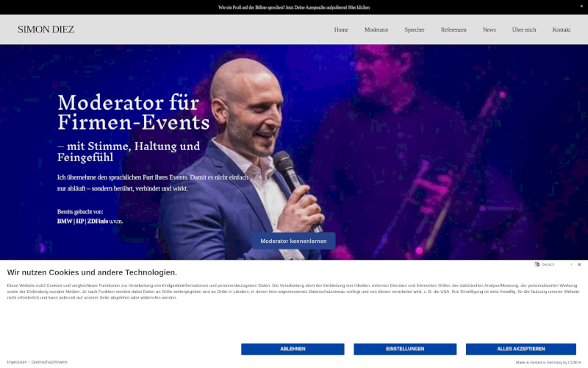Open the News section
This screenshot has width=588, height=368.
(489, 29)
